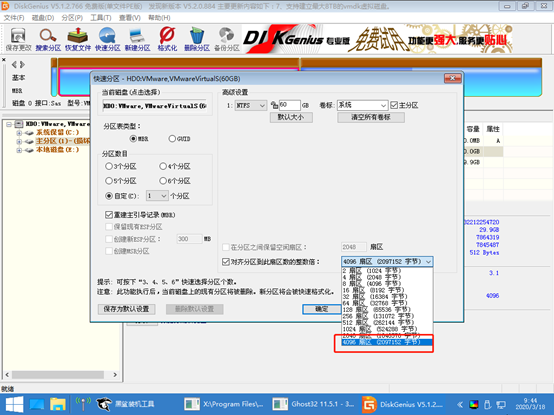Select the 格式化 toolbar icon
This screenshot has width=554, height=415.
[x=167, y=39]
